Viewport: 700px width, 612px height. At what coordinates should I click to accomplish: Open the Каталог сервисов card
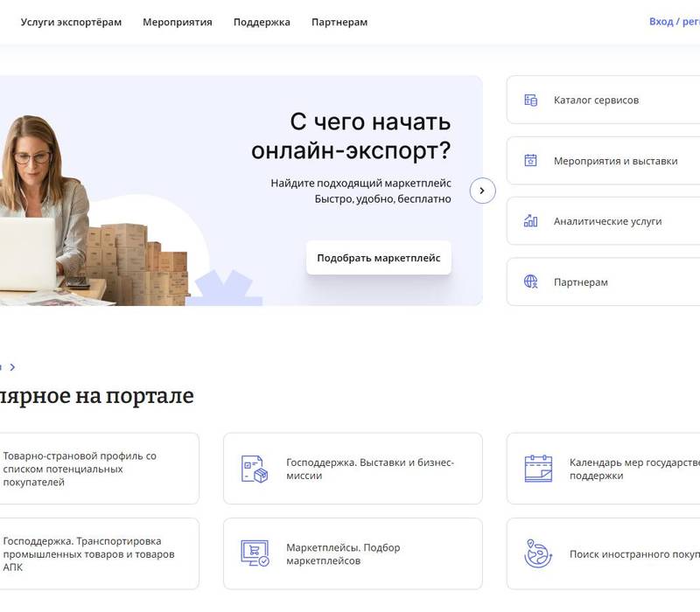click(603, 100)
